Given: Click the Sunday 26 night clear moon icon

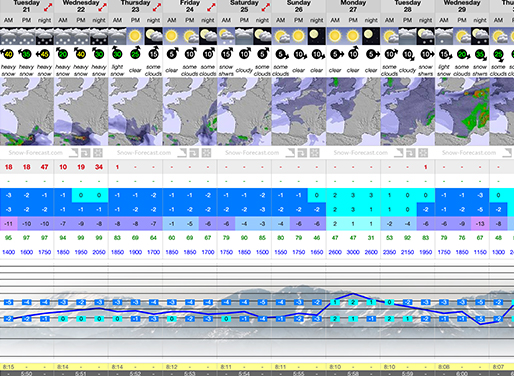Looking at the screenshot, I should pyautogui.click(x=316, y=36).
